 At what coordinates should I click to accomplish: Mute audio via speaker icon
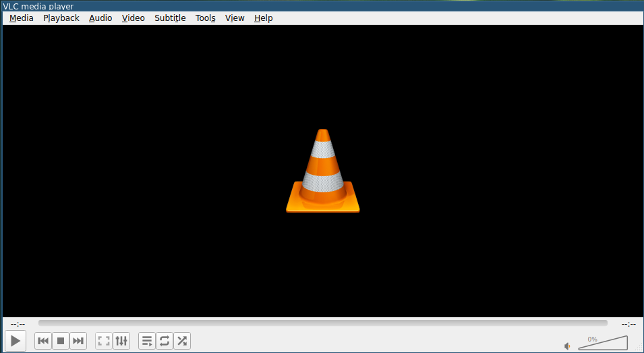[x=568, y=346]
